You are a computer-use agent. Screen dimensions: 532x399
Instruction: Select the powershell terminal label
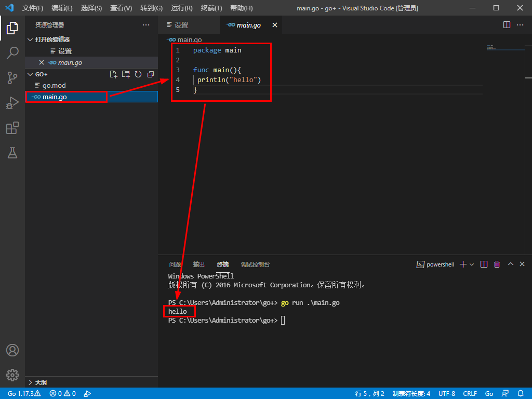tap(435, 264)
